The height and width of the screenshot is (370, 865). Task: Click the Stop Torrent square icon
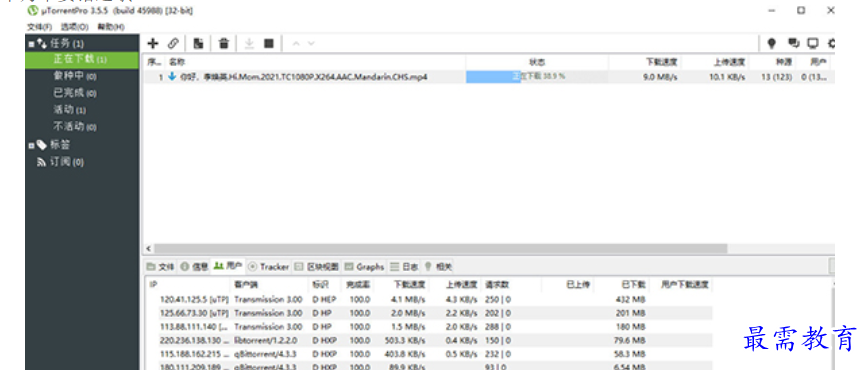(269, 43)
